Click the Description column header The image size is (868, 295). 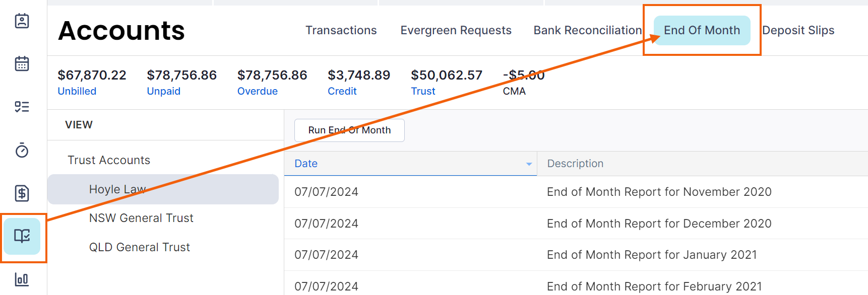coord(575,164)
